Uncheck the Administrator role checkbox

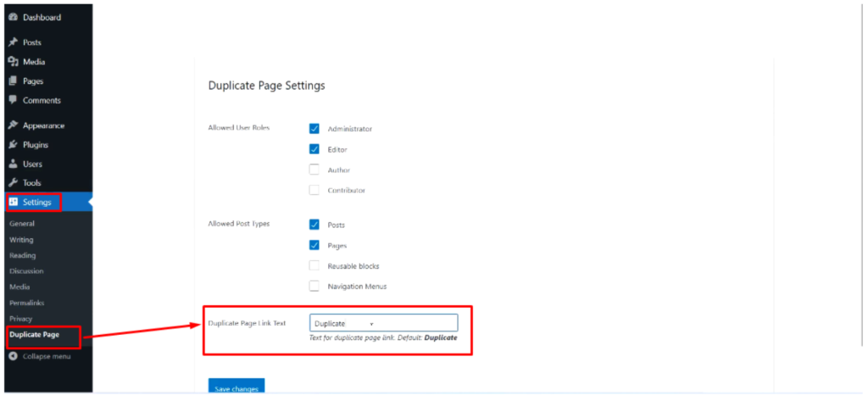point(314,129)
